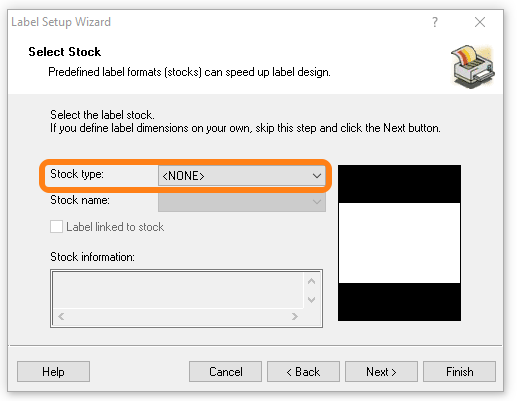Image resolution: width=517 pixels, height=401 pixels.
Task: Proceed with the Next button
Action: coord(381,372)
